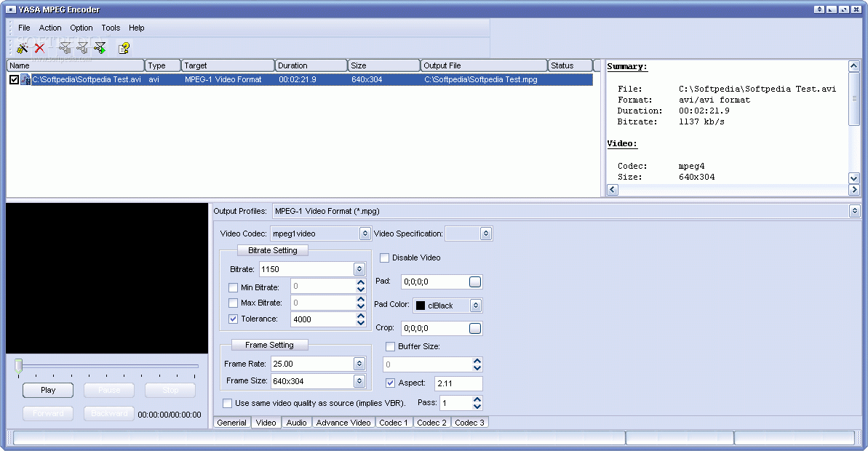This screenshot has height=451, width=868.
Task: Click the Backward button
Action: 109,413
